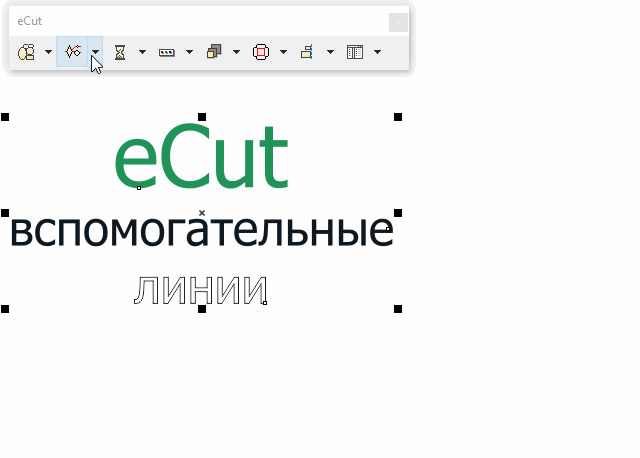Expand dropdown arrow next to hourglass icon
Screen dimensions: 640x458
[142, 52]
